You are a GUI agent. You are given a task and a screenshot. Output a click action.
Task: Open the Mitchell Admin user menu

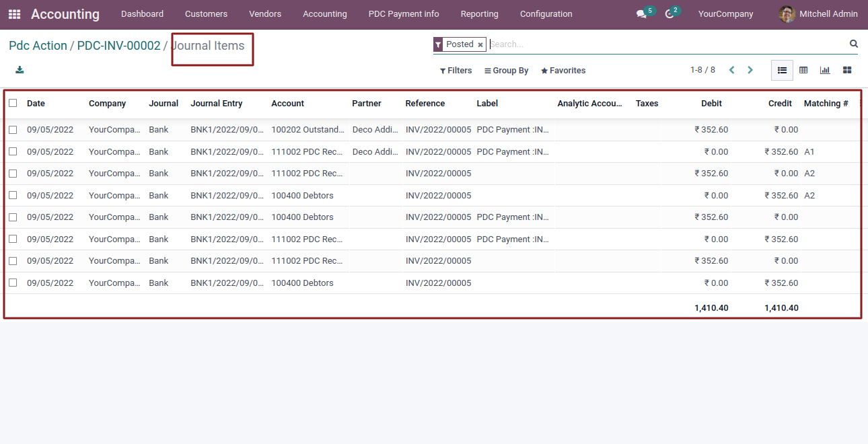point(819,14)
